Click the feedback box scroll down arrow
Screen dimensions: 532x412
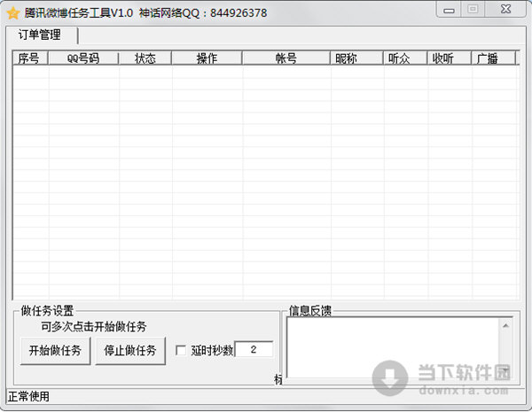click(x=503, y=371)
